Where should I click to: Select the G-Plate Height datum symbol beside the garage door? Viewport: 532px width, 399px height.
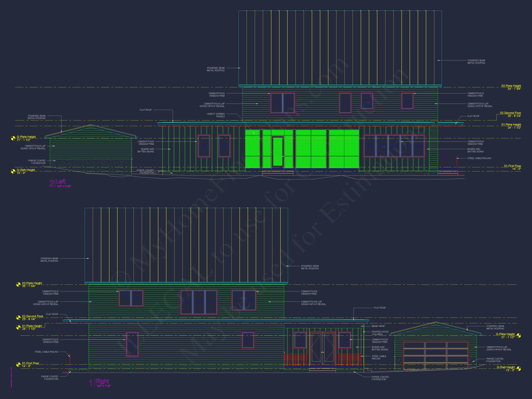pos(519,335)
